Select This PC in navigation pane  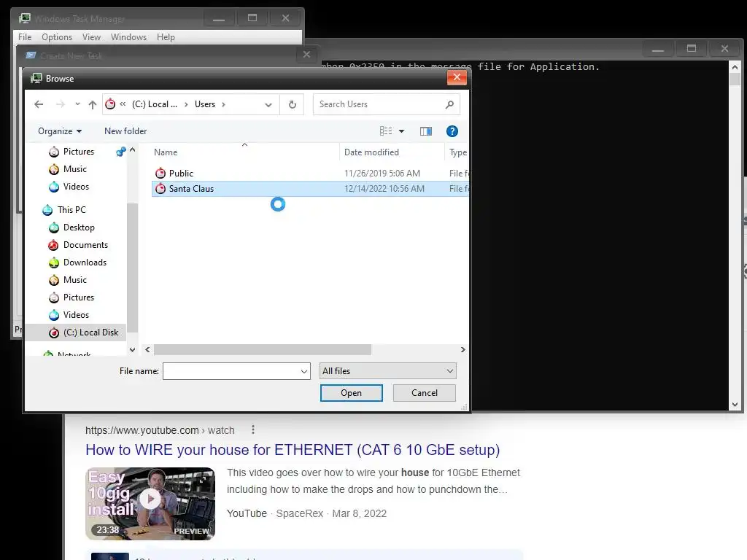pos(71,210)
